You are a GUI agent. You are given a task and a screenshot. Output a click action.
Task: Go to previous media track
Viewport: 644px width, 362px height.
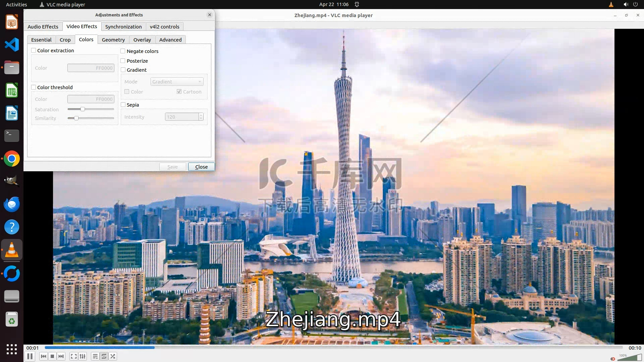pos(44,356)
